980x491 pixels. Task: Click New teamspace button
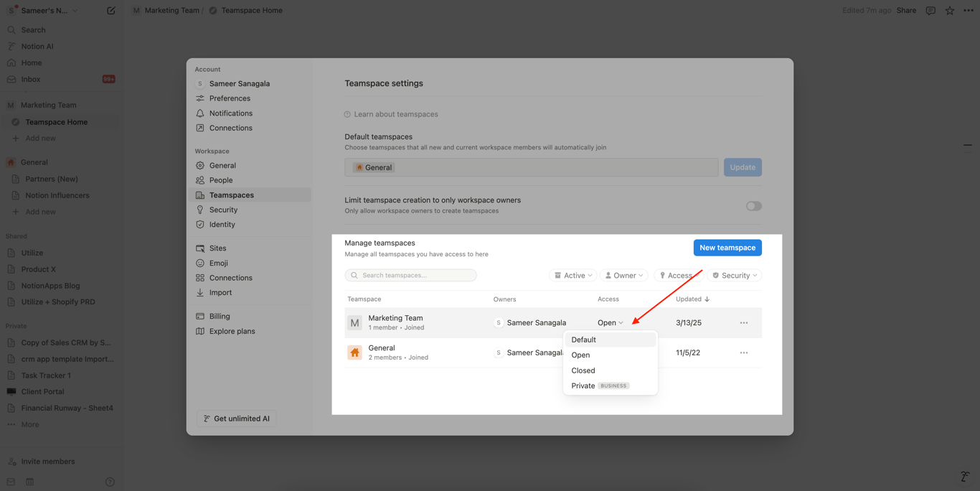click(x=727, y=248)
